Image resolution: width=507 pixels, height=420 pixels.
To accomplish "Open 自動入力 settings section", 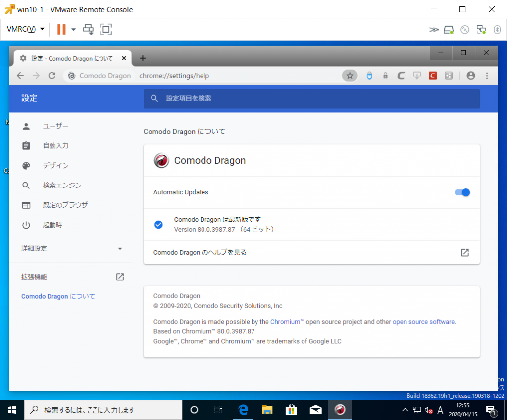I will [55, 146].
